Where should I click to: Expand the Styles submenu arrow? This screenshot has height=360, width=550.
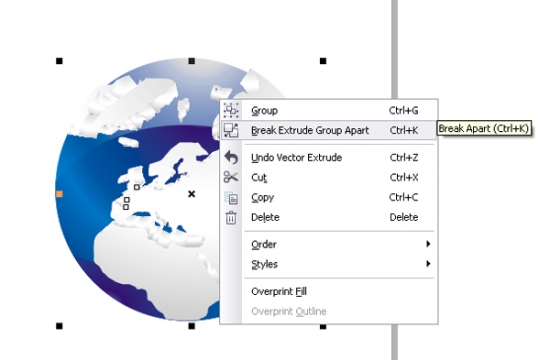coord(428,264)
